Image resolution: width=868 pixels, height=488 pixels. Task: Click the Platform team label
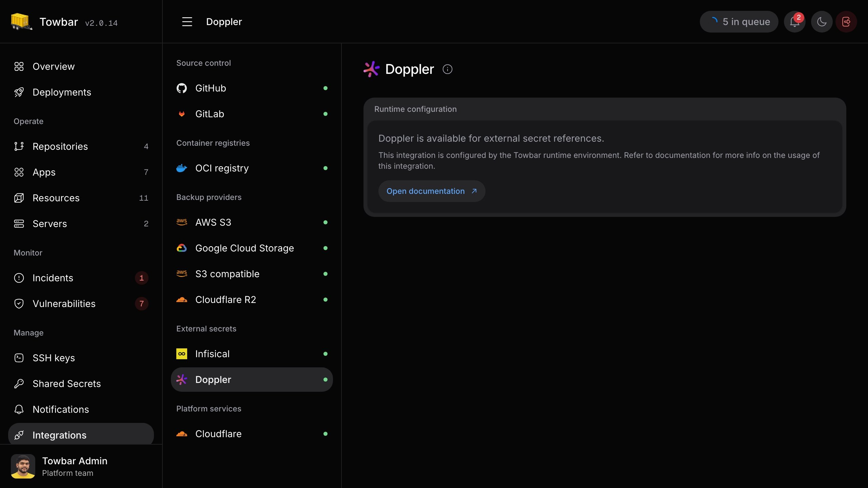click(67, 473)
